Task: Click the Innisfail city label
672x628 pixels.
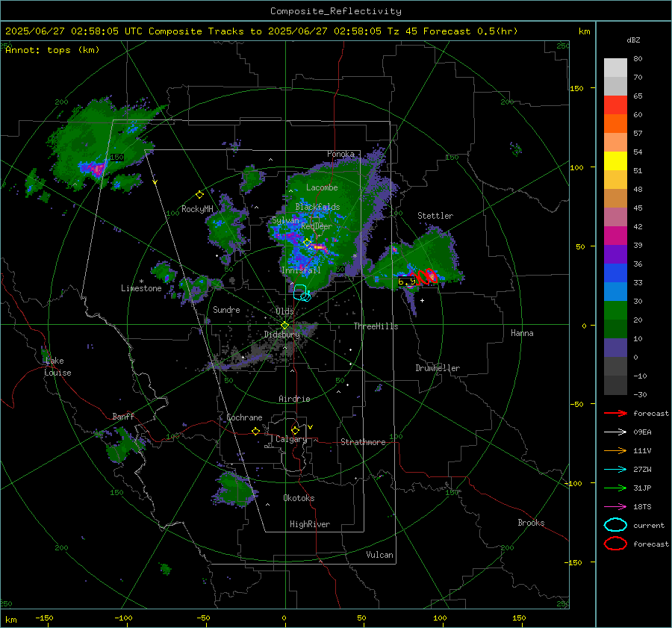Action: click(301, 270)
